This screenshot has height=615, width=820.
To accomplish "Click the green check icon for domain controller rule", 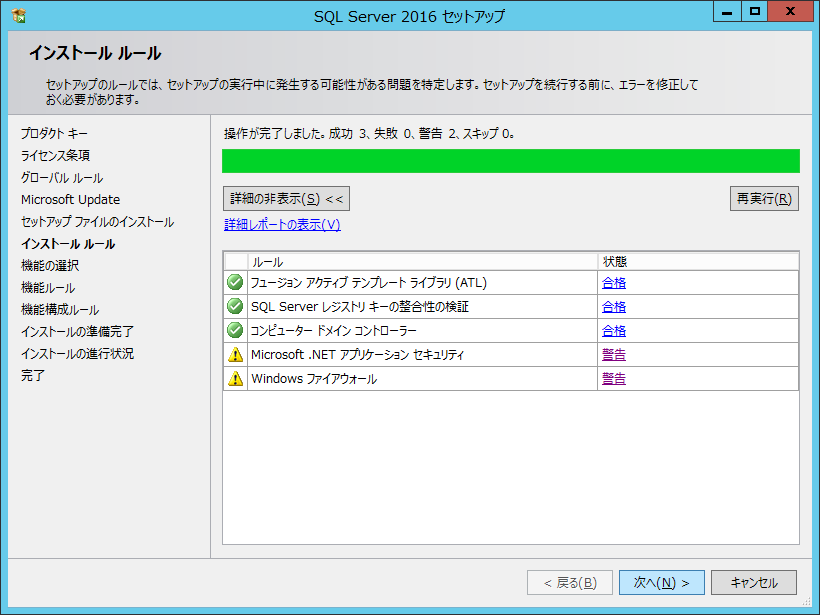I will point(235,331).
